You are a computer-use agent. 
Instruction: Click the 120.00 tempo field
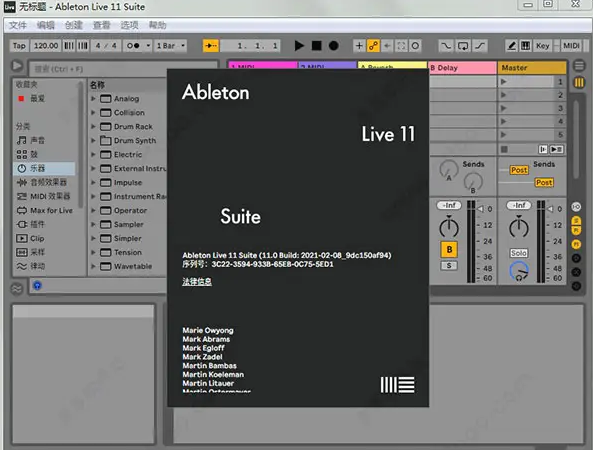point(46,46)
